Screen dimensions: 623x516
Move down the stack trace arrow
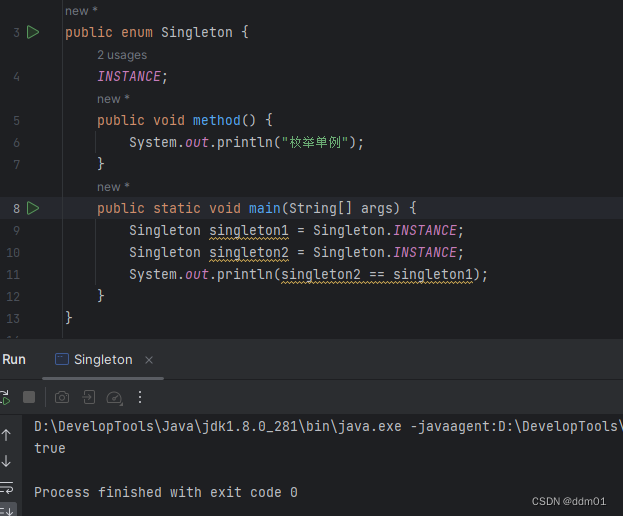[6, 461]
